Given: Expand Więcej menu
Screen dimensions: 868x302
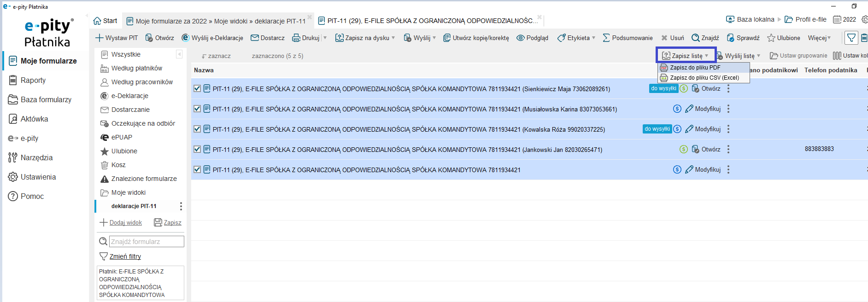Looking at the screenshot, I should pos(819,38).
